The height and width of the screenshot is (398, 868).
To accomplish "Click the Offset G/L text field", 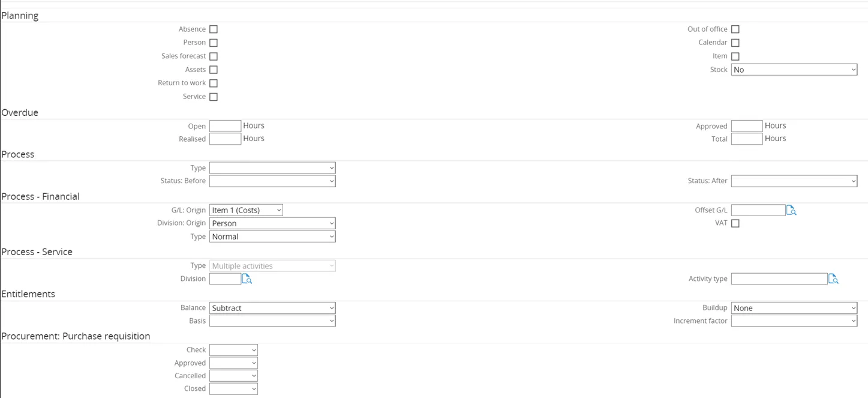I will click(758, 210).
